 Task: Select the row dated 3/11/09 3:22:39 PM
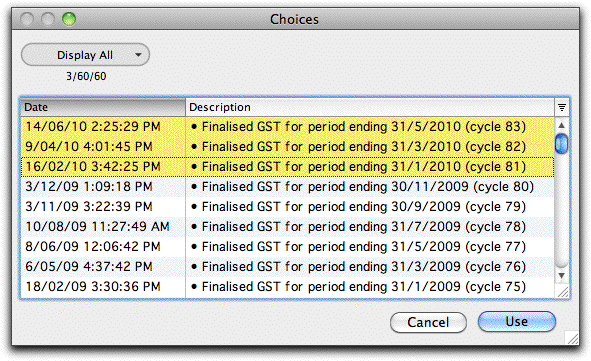pyautogui.click(x=288, y=207)
